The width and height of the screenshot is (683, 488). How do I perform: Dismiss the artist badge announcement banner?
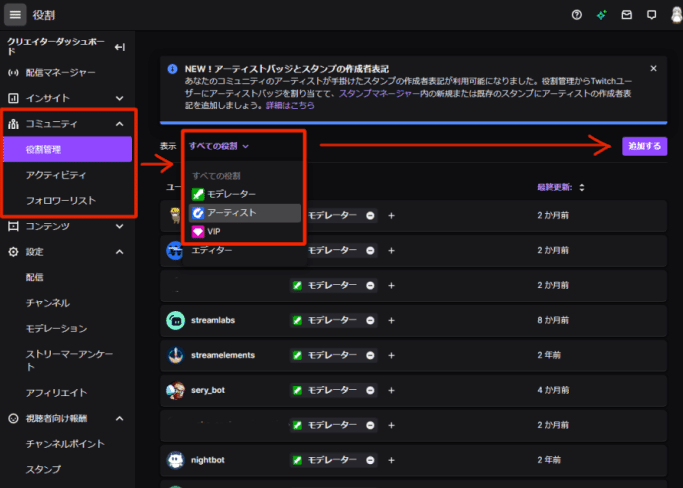point(653,68)
